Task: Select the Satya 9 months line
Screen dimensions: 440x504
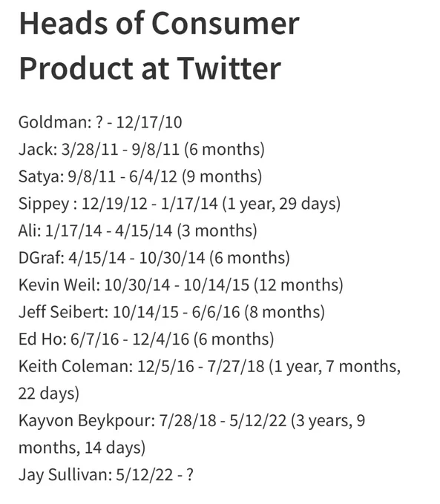Action: pyautogui.click(x=140, y=176)
